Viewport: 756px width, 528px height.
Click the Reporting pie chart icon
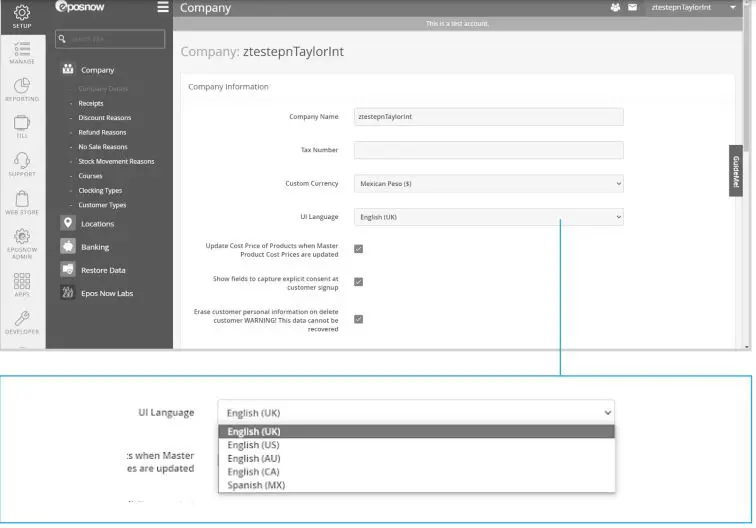pyautogui.click(x=21, y=87)
